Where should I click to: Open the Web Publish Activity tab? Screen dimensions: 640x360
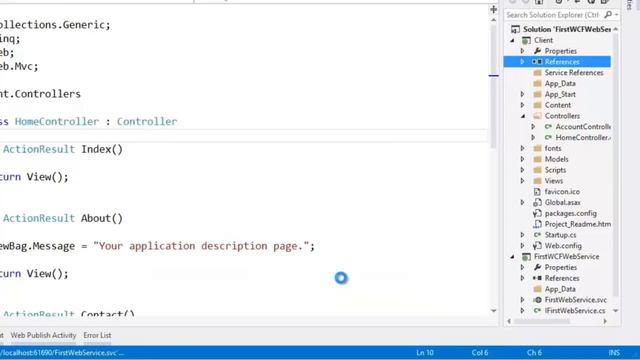43,335
